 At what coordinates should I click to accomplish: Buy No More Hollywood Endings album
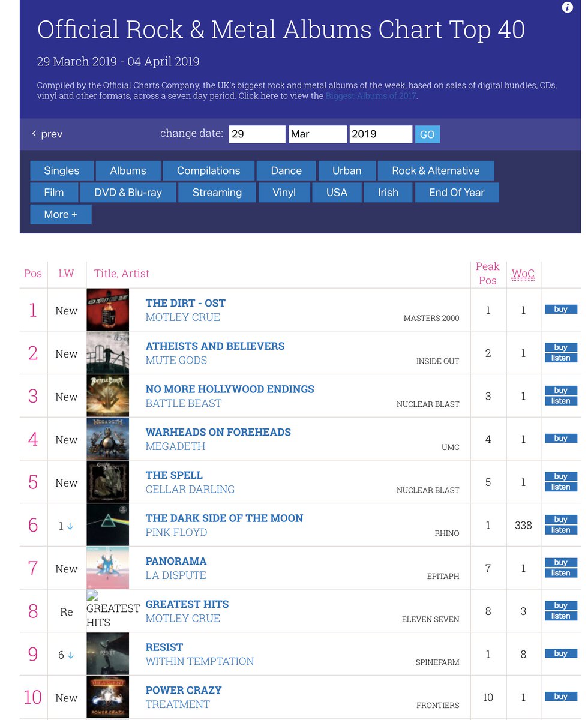(x=561, y=391)
